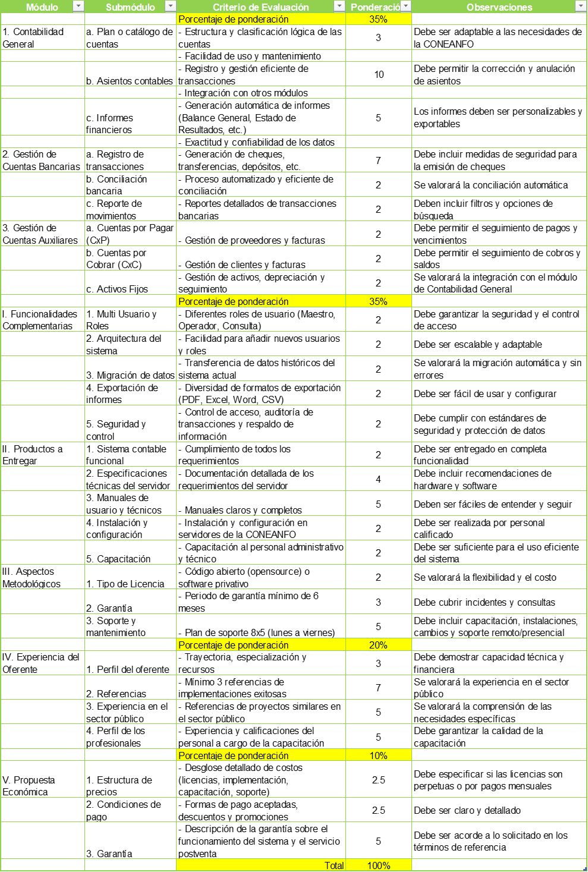Click the Criterio de Evaluación header label

[260, 7]
